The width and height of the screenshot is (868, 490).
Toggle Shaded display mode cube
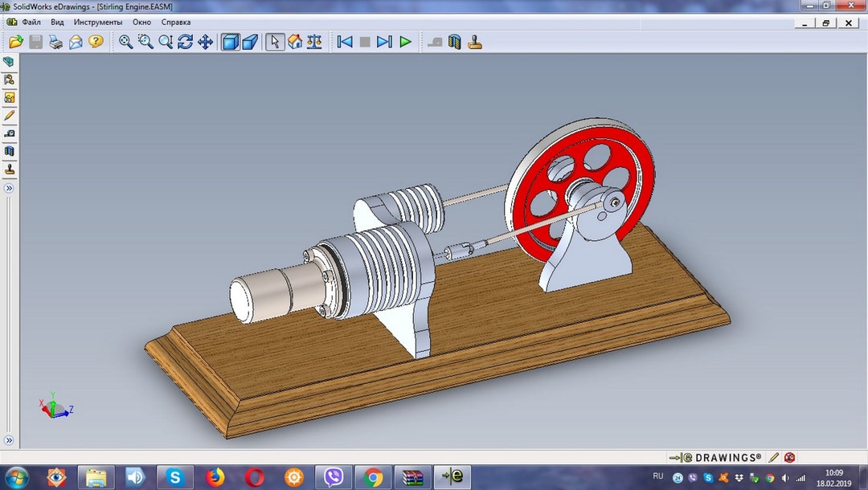tap(231, 42)
